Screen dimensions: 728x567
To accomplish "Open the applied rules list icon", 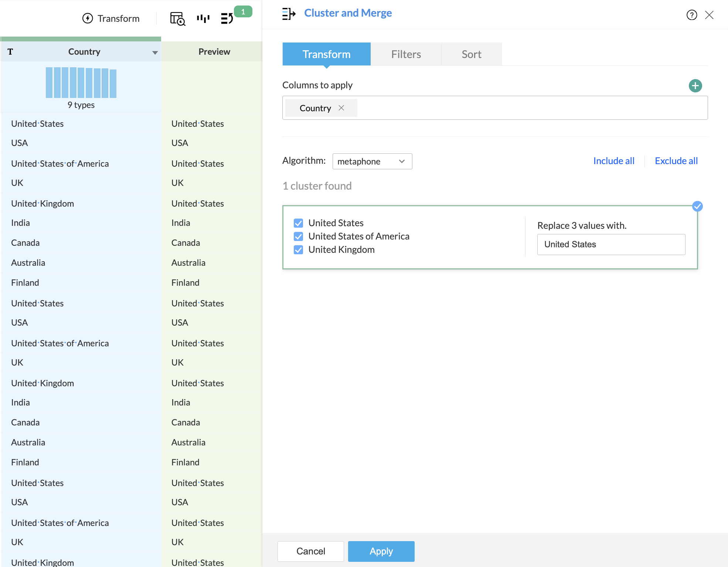I will click(227, 18).
